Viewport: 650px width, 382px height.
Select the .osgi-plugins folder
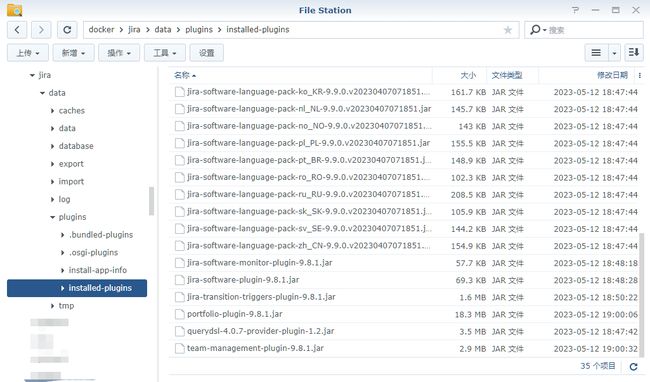(93, 253)
